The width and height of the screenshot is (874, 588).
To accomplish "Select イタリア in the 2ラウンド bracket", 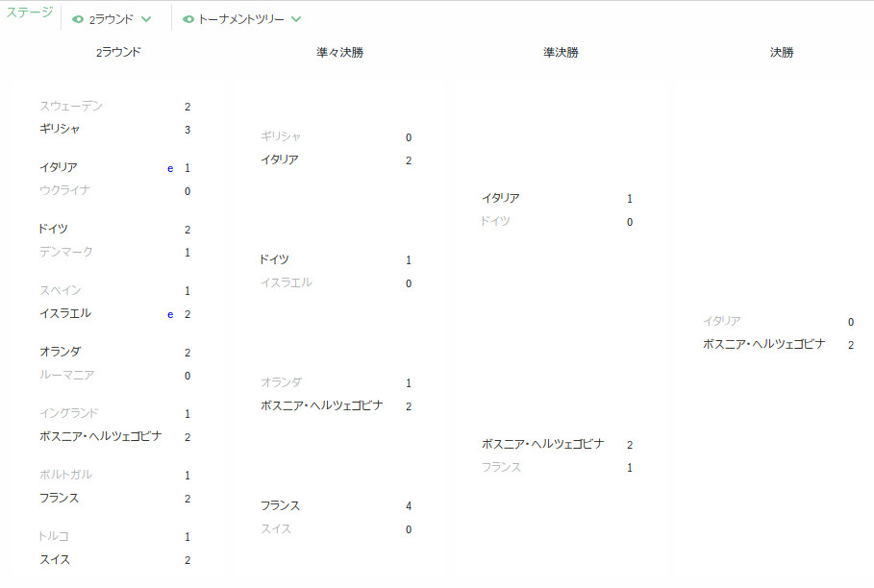I will tap(59, 167).
